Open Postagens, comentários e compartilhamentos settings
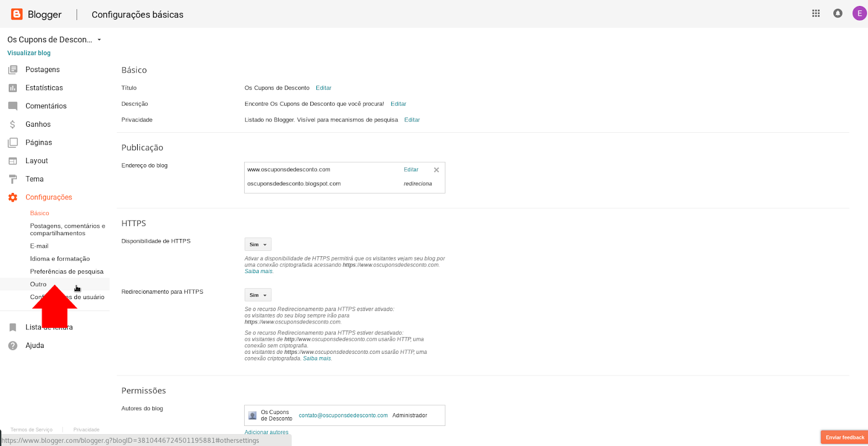The height and width of the screenshot is (446, 868). 68,230
